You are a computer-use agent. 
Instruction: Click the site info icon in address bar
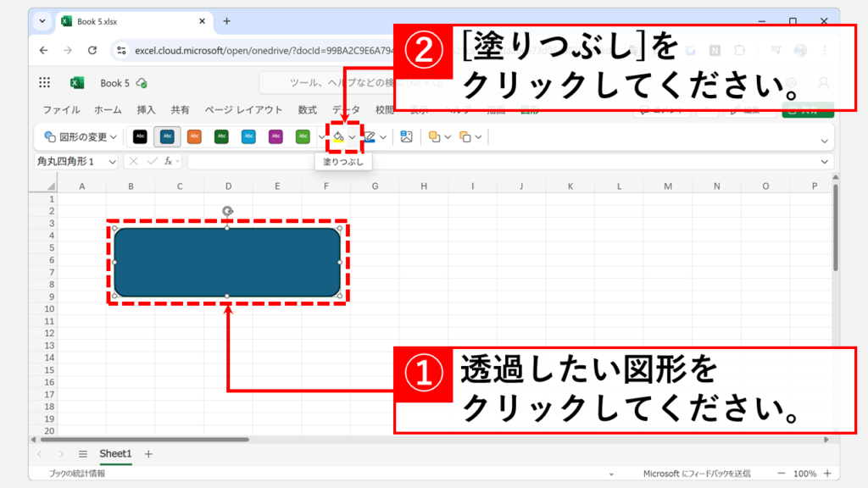point(120,50)
